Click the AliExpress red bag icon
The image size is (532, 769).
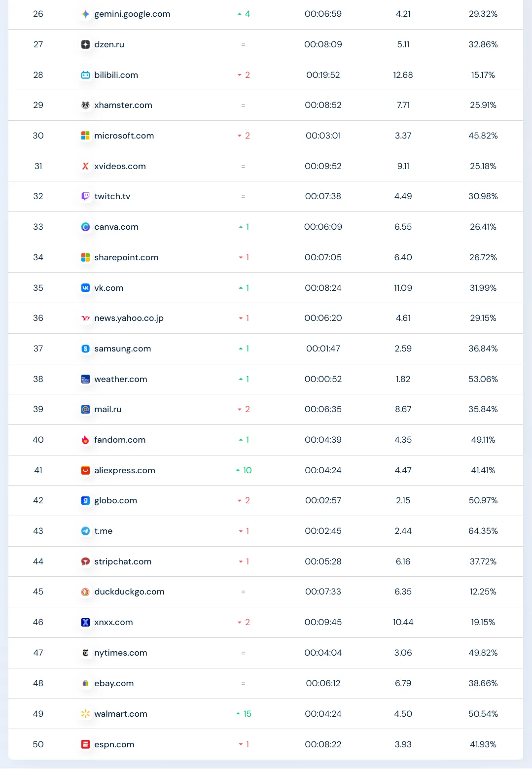[85, 470]
